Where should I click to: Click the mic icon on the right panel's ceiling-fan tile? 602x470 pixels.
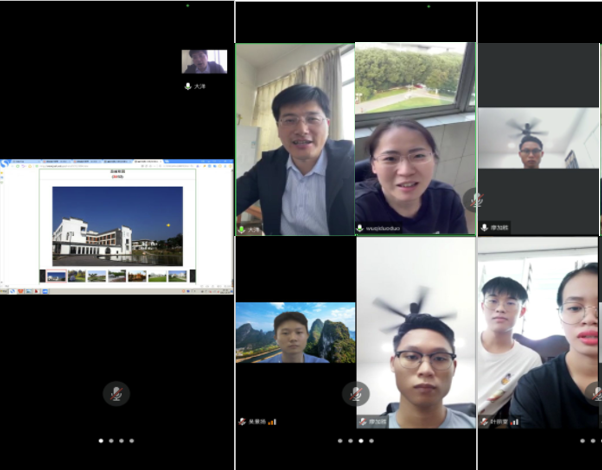484,228
